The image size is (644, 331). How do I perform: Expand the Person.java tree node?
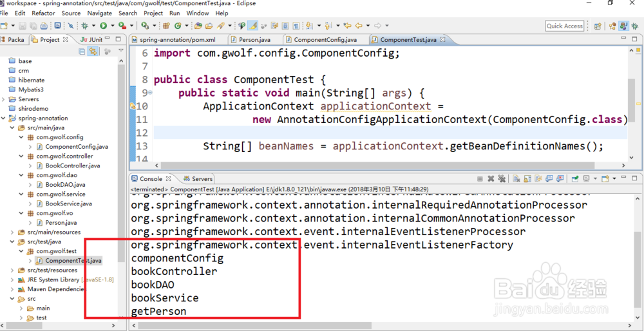(30, 223)
